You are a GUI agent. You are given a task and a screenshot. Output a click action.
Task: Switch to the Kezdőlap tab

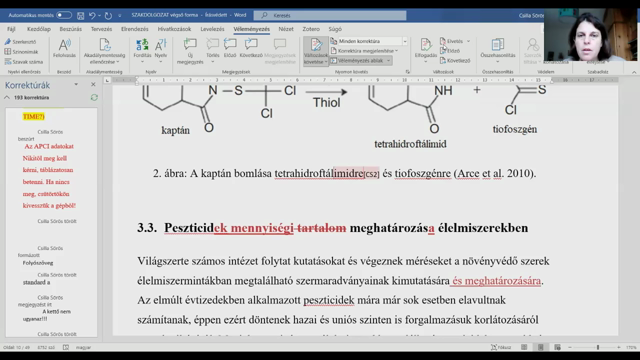(x=39, y=29)
